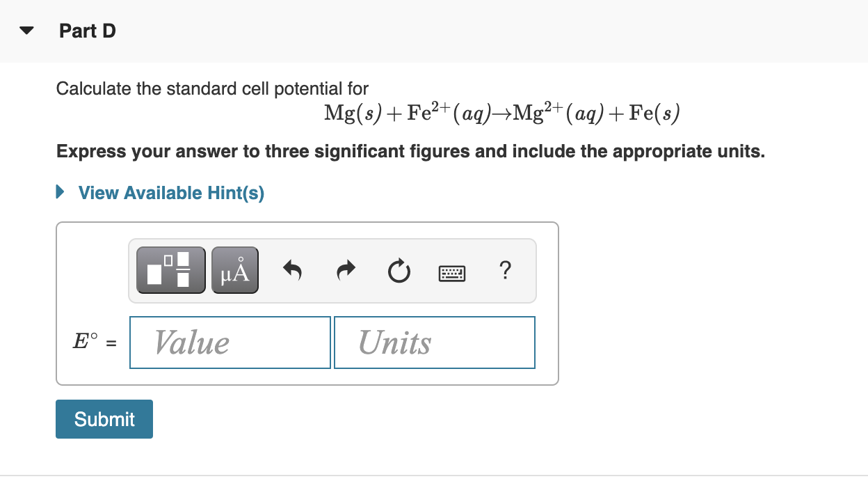
Task: Submit the answer
Action: point(104,418)
